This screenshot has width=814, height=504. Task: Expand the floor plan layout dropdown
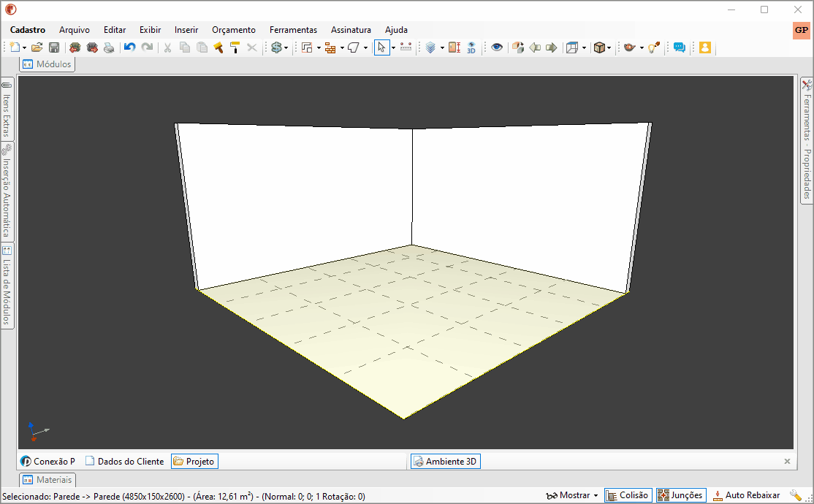click(x=319, y=48)
